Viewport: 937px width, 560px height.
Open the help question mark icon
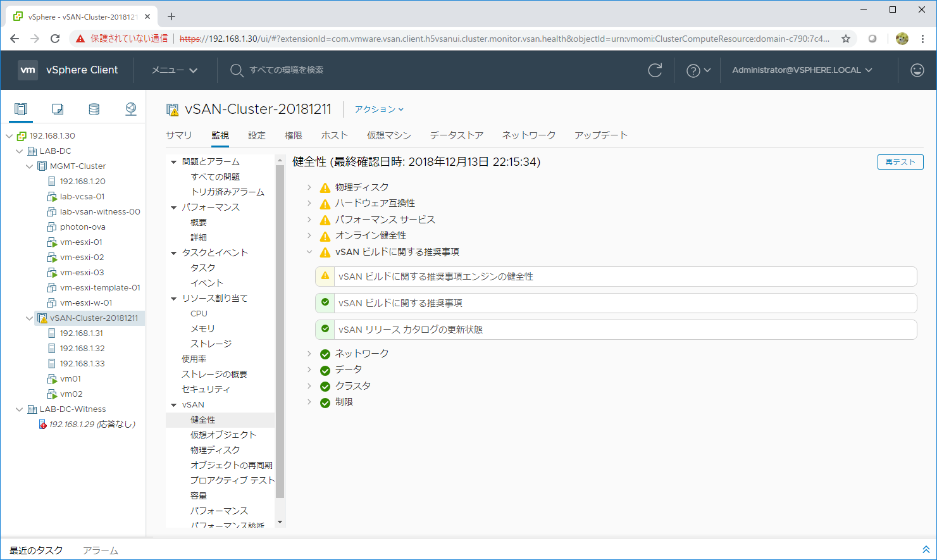click(693, 70)
